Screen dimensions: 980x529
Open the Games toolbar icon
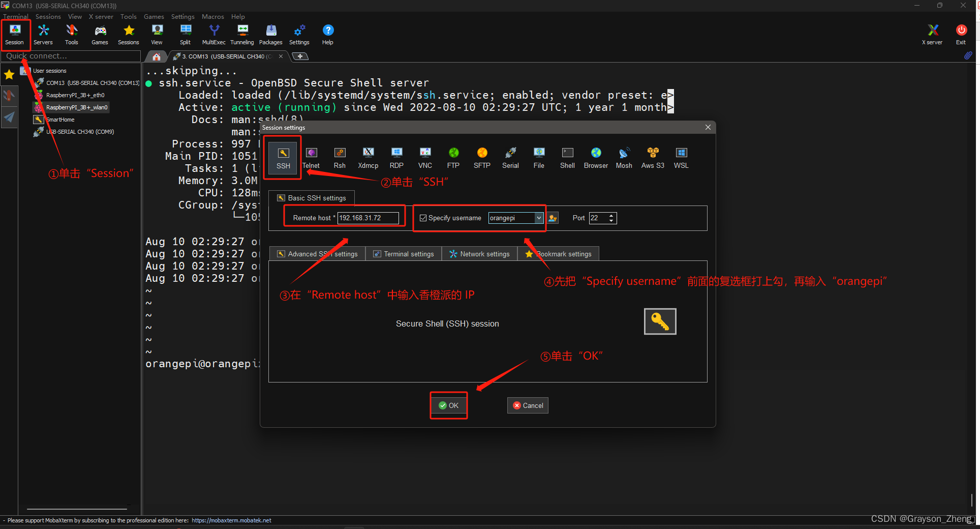click(x=100, y=35)
